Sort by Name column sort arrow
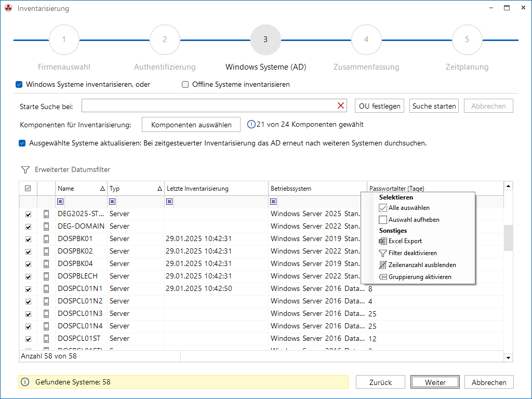Viewport: 532px width, 399px height. 102,189
